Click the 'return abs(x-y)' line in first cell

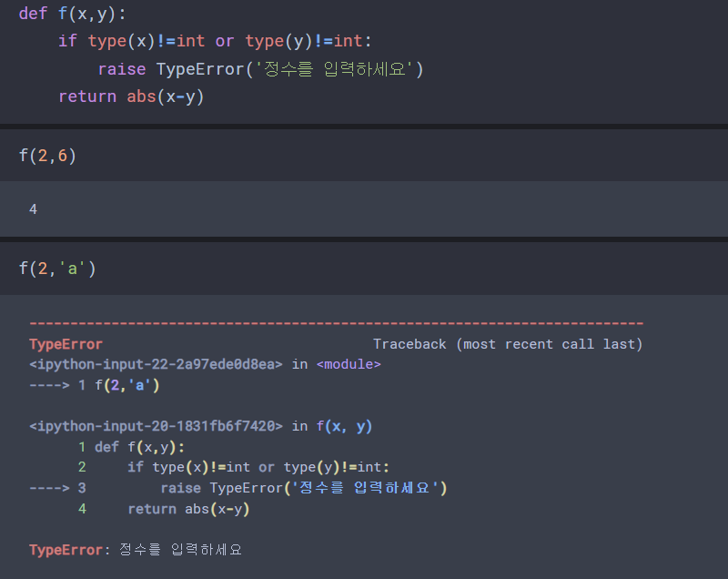131,96
